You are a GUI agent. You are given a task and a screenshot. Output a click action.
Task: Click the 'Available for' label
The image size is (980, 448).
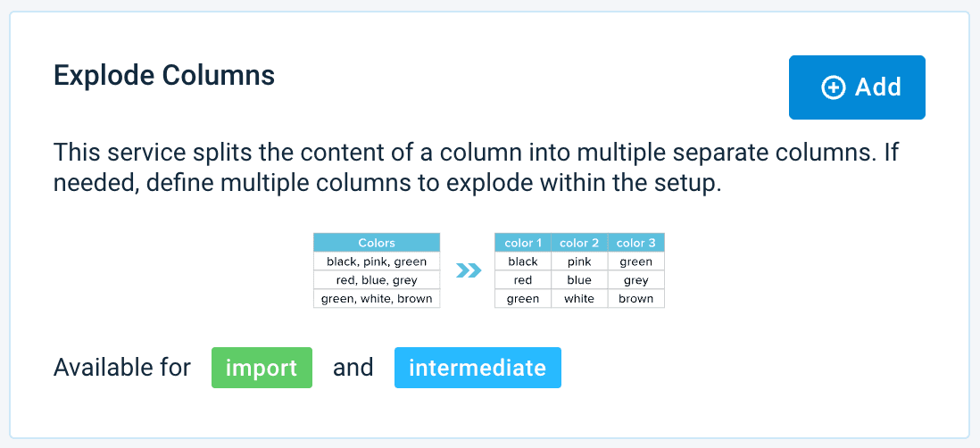pos(122,368)
